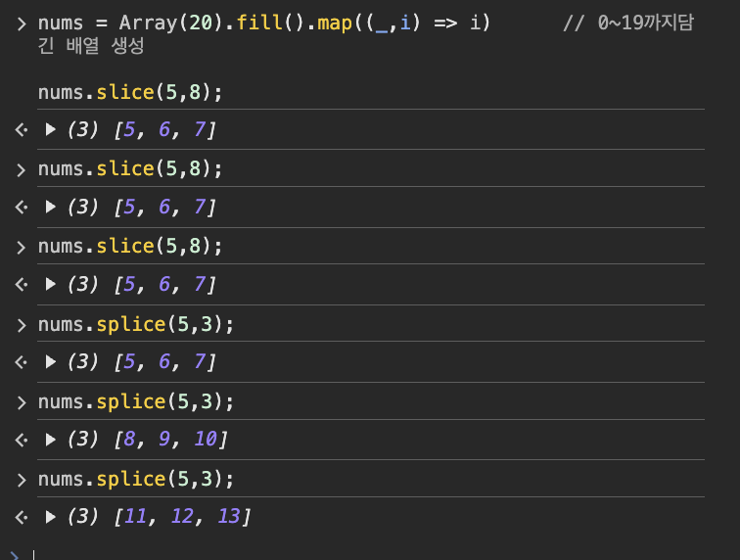The height and width of the screenshot is (560, 740).
Task: Expand the second [5, 6, 7] slice result
Action: [51, 207]
